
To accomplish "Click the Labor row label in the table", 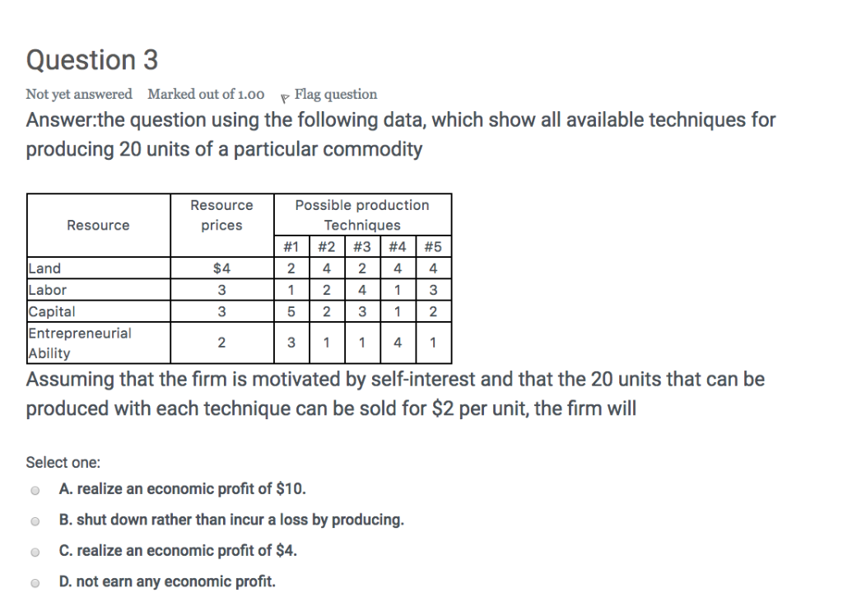I will [45, 289].
